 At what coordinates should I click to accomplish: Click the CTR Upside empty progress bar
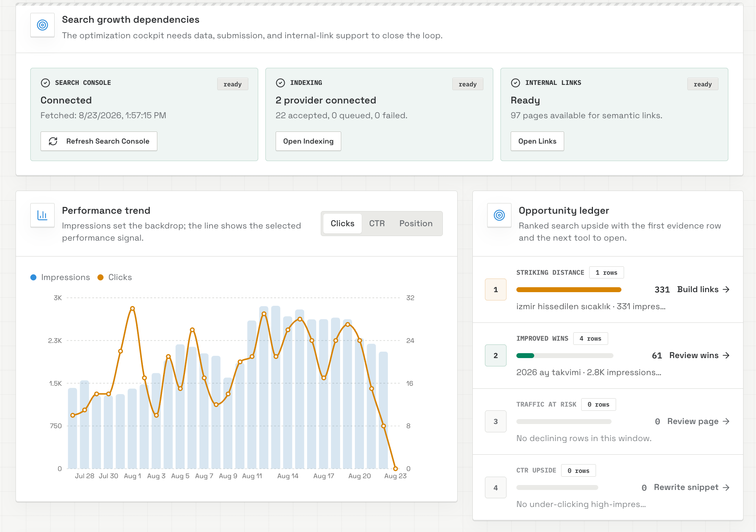[557, 487]
